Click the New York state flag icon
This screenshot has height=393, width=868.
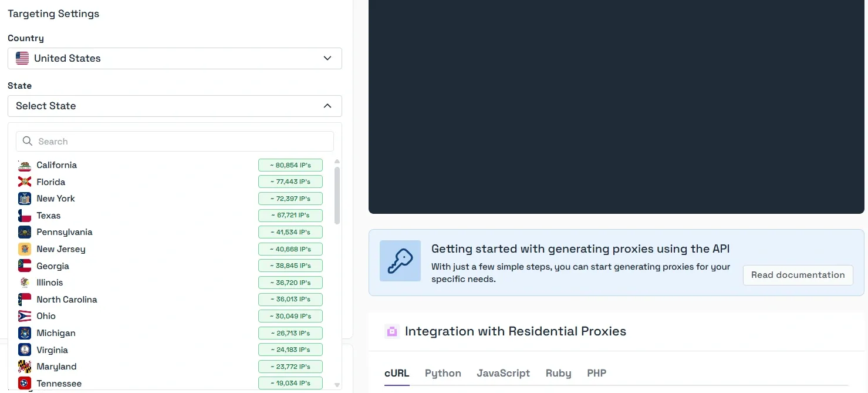(25, 199)
